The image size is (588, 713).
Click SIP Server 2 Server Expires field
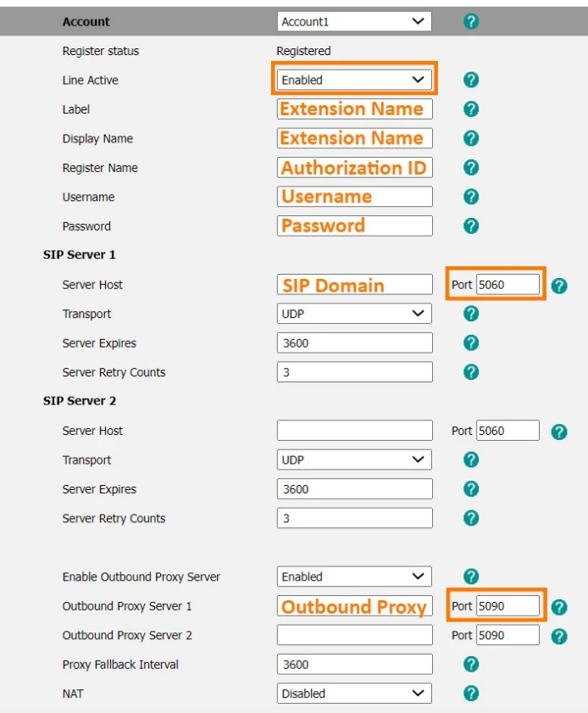coord(354,489)
